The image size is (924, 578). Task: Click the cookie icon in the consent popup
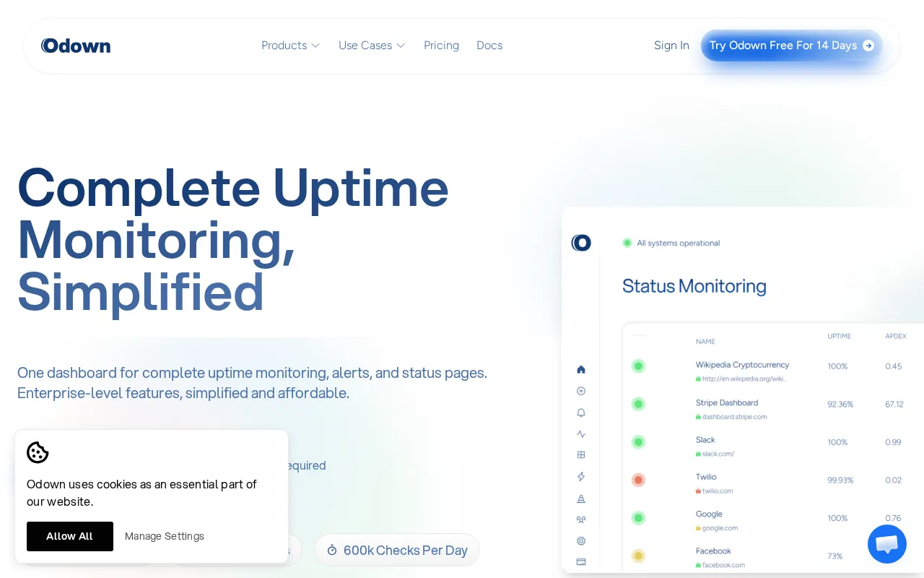click(x=38, y=452)
